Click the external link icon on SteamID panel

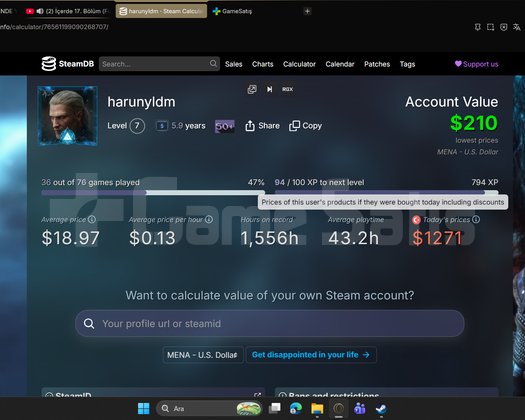point(257,395)
